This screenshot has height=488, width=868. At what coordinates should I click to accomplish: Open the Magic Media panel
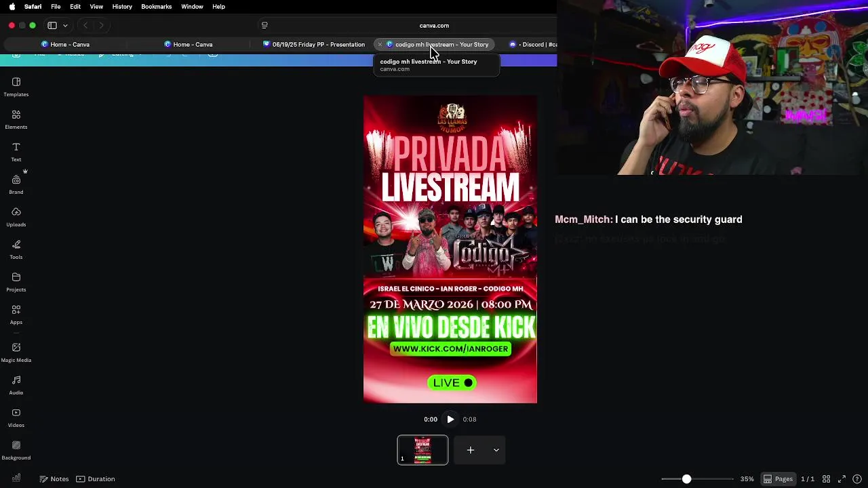click(16, 352)
